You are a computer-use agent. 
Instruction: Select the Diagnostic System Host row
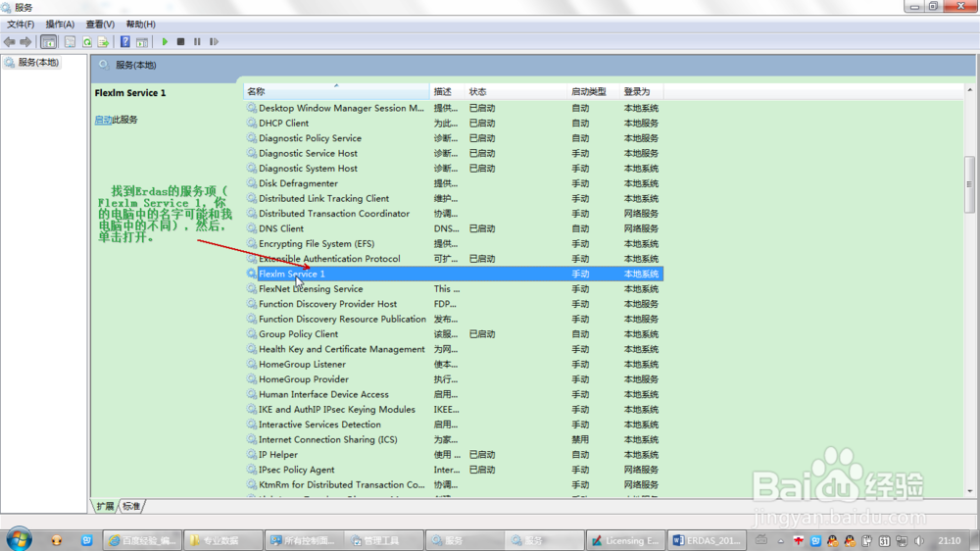(x=454, y=169)
